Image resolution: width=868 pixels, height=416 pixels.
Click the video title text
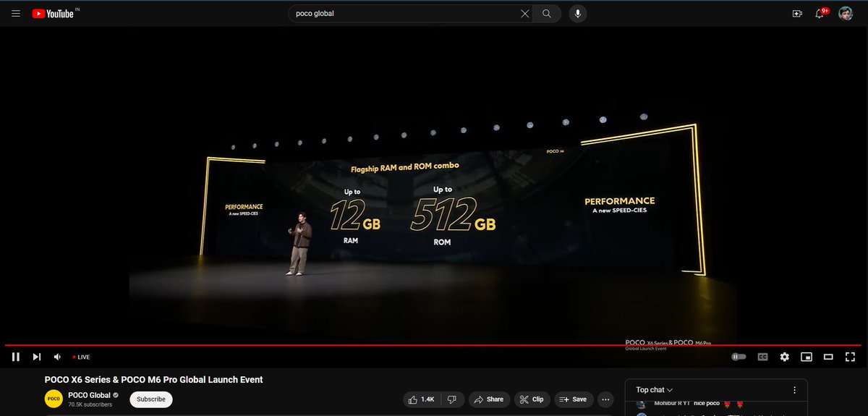click(153, 379)
